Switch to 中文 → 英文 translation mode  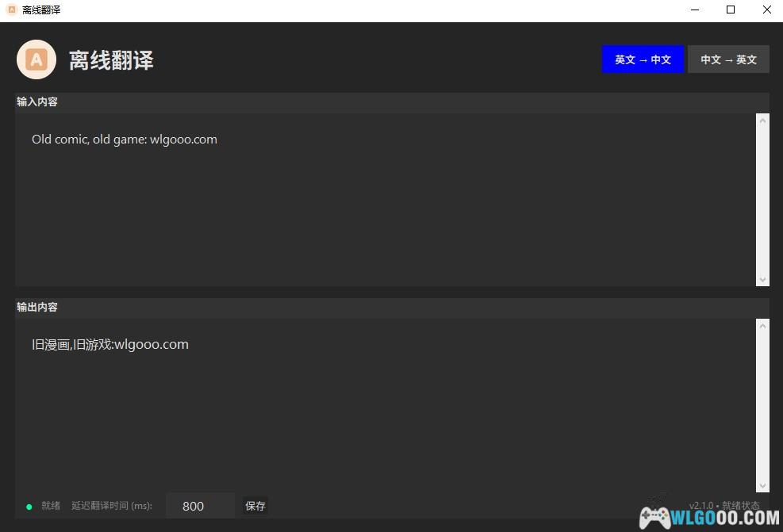coord(728,59)
